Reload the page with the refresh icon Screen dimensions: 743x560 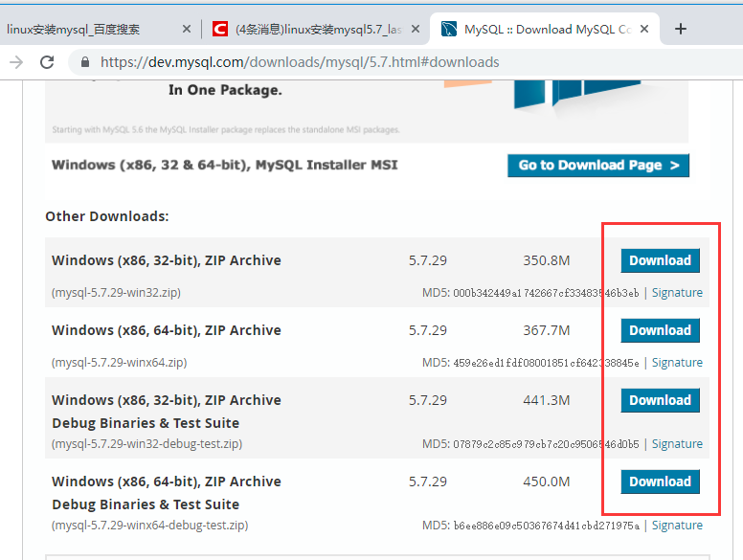47,62
